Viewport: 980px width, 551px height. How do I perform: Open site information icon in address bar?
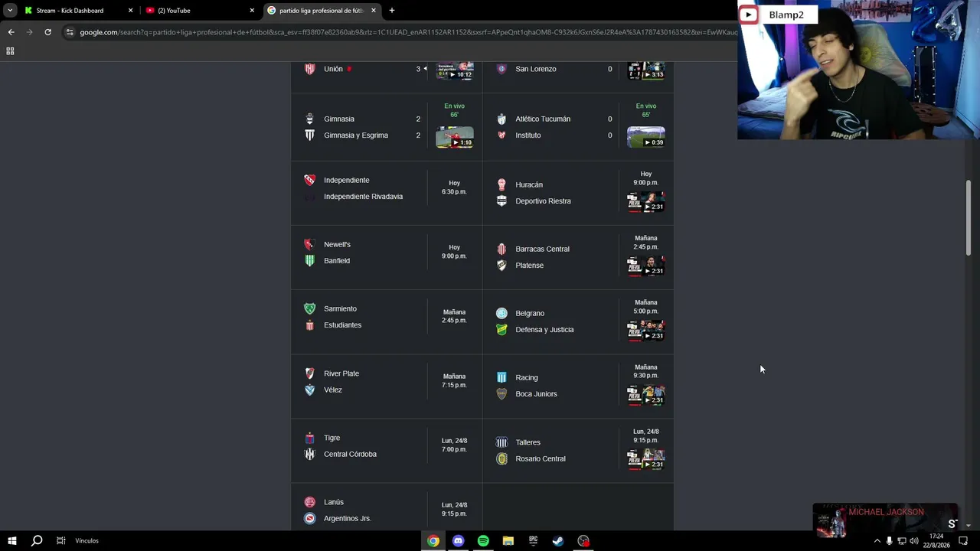click(70, 32)
